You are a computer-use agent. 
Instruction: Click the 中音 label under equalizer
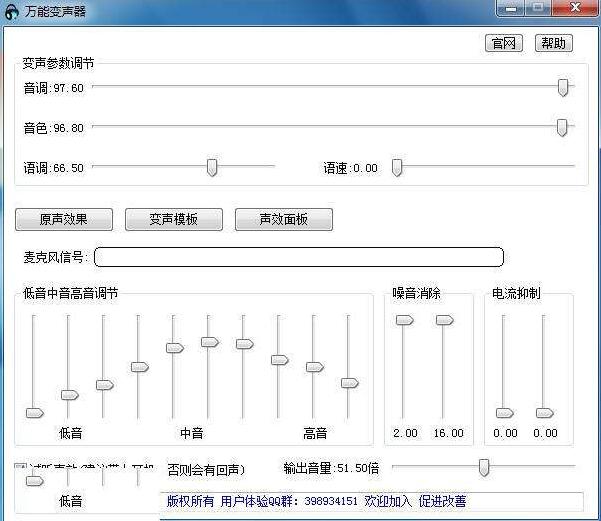(192, 433)
